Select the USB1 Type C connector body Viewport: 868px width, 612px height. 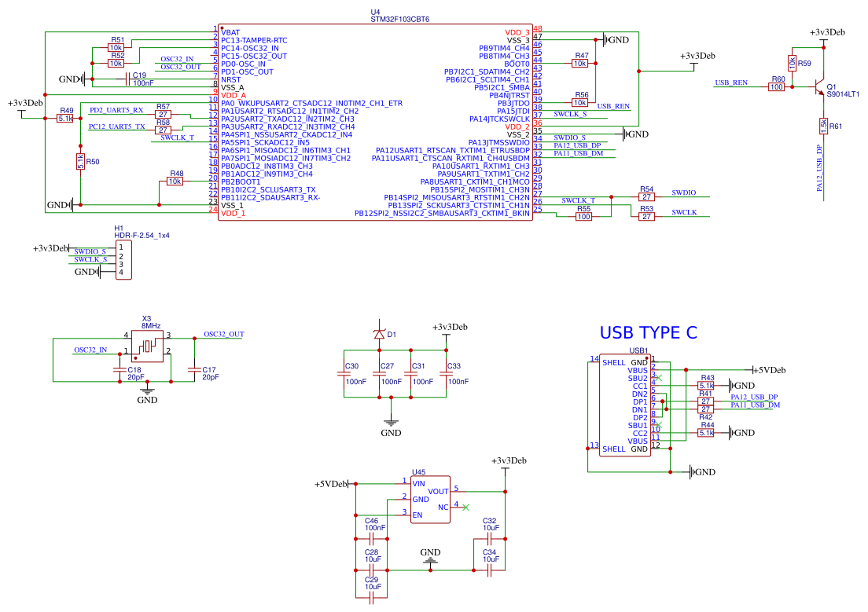click(625, 406)
